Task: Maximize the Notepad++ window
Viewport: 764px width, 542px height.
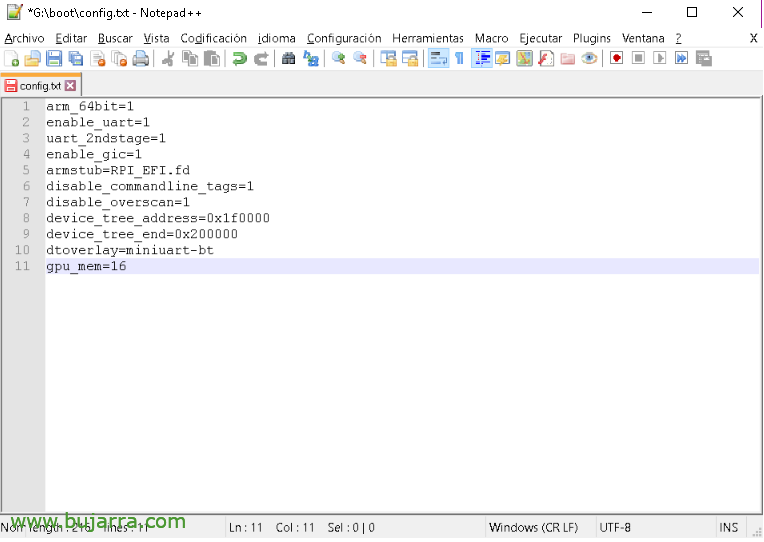Action: (x=692, y=12)
